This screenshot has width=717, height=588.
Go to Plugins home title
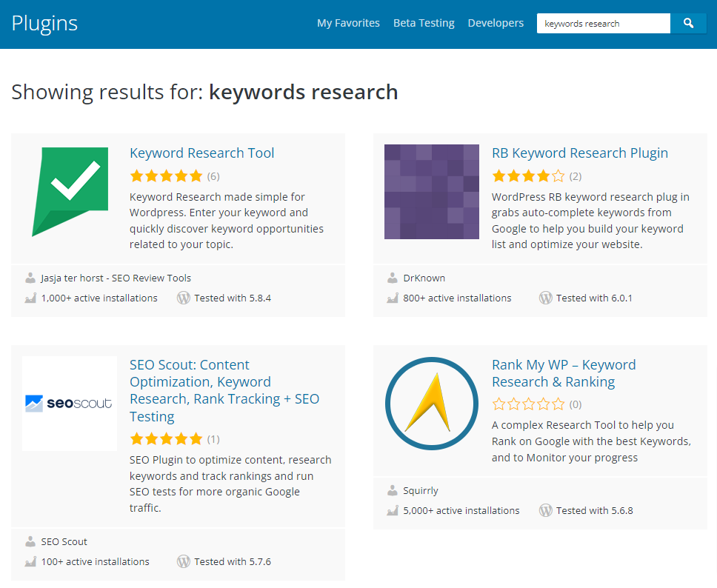[44, 23]
